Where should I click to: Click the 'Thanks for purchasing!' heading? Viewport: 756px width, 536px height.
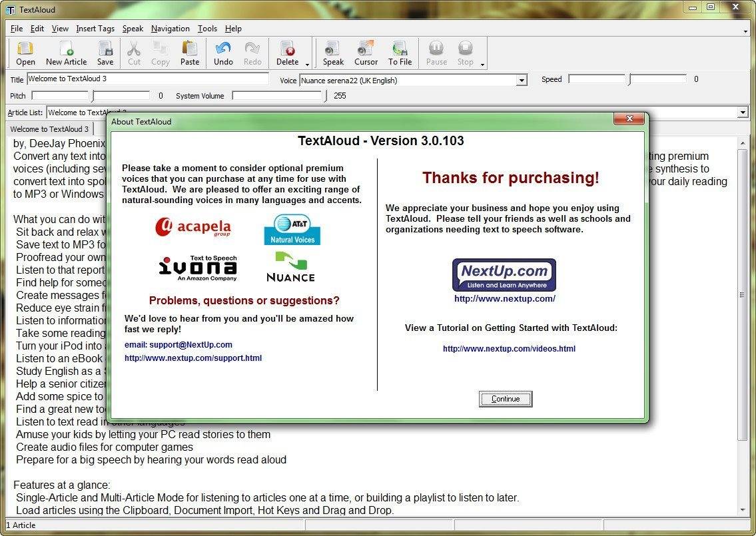click(x=511, y=178)
